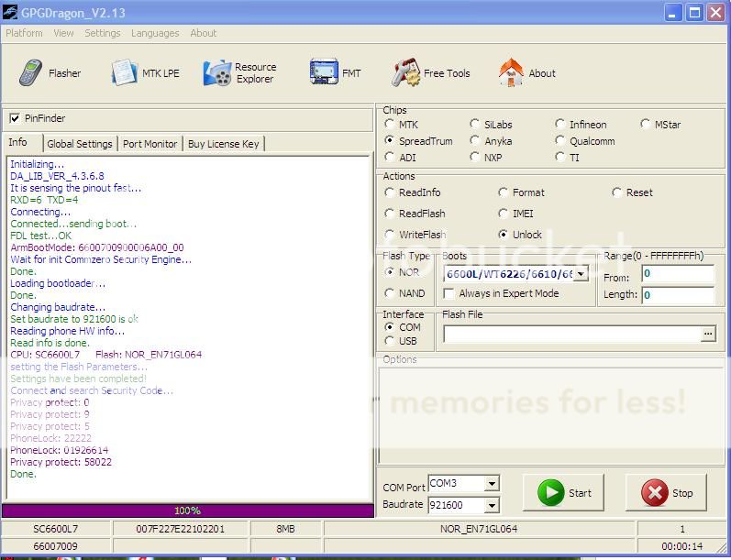Set flash type to NAND
731x560 pixels.
pyautogui.click(x=389, y=293)
